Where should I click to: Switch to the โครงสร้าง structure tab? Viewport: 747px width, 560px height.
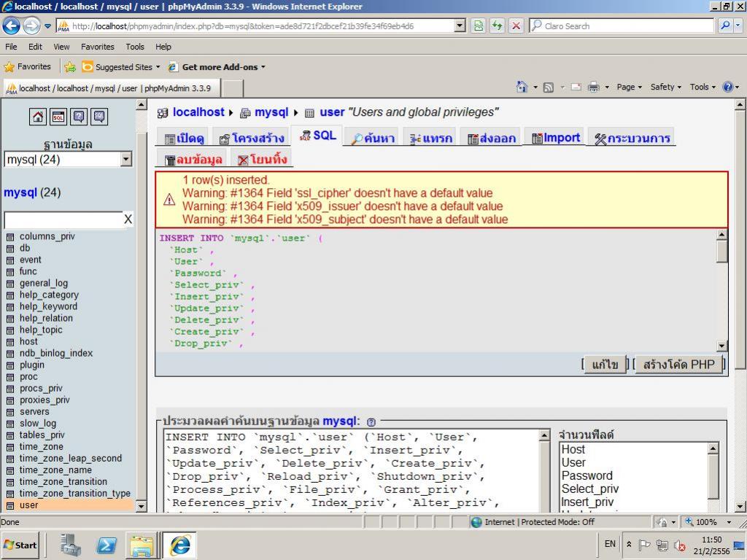click(251, 138)
